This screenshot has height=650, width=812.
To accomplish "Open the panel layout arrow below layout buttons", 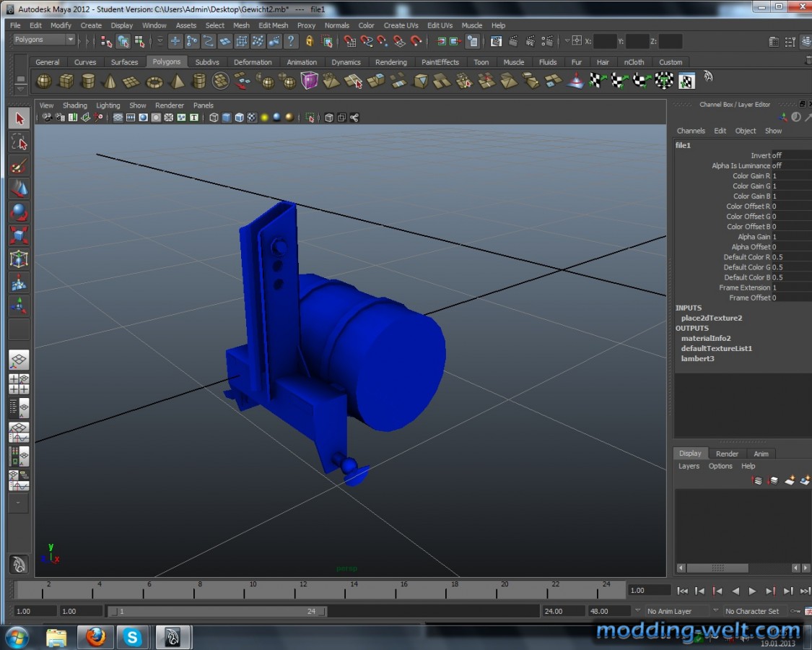I will 19,503.
